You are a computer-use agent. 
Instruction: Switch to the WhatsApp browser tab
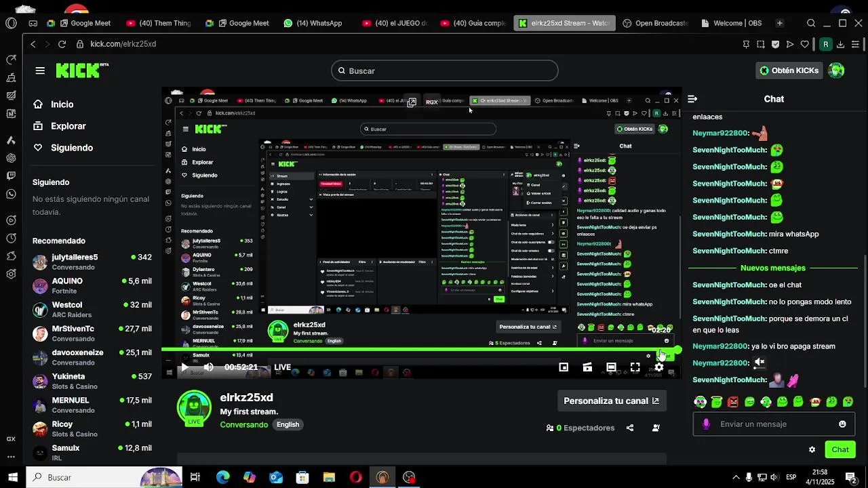pos(313,23)
